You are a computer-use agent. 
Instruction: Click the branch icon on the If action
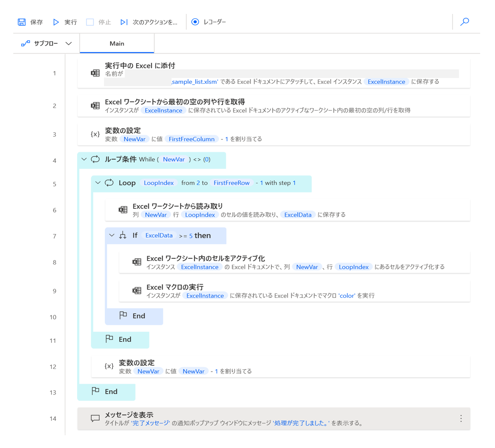click(122, 235)
